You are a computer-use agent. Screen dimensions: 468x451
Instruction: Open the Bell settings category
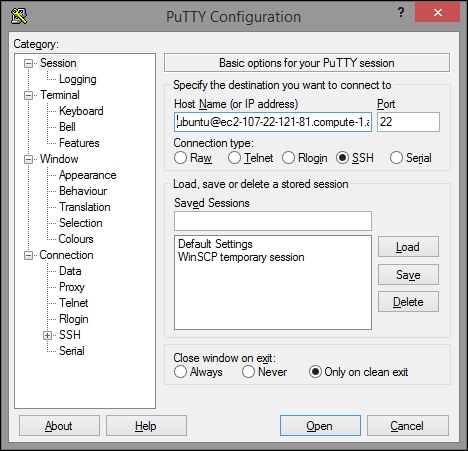[67, 127]
